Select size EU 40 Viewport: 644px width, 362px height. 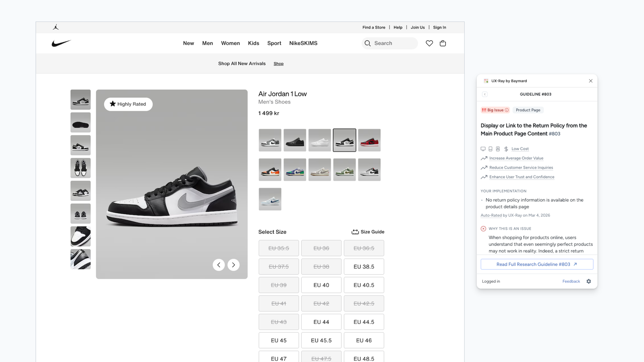(321, 285)
